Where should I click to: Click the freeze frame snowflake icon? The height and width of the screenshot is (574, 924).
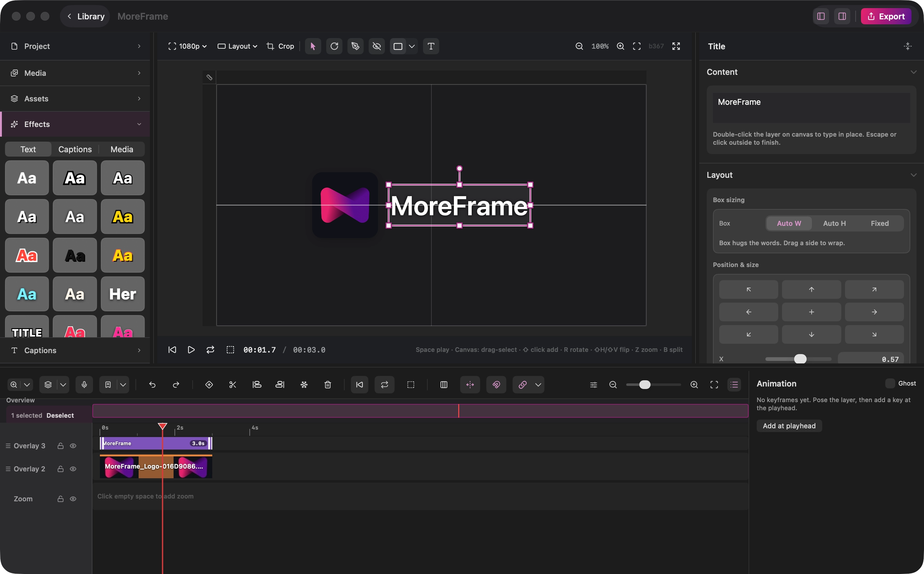coord(304,385)
